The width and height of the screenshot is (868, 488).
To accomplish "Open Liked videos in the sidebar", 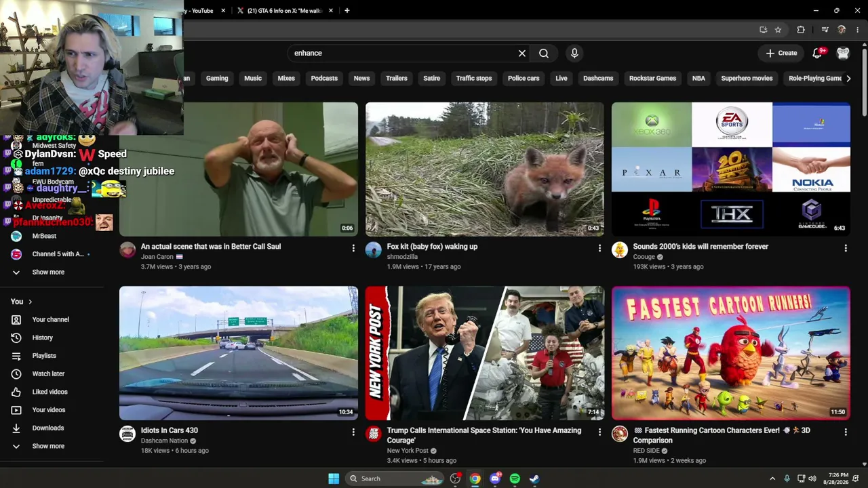I will tap(50, 392).
